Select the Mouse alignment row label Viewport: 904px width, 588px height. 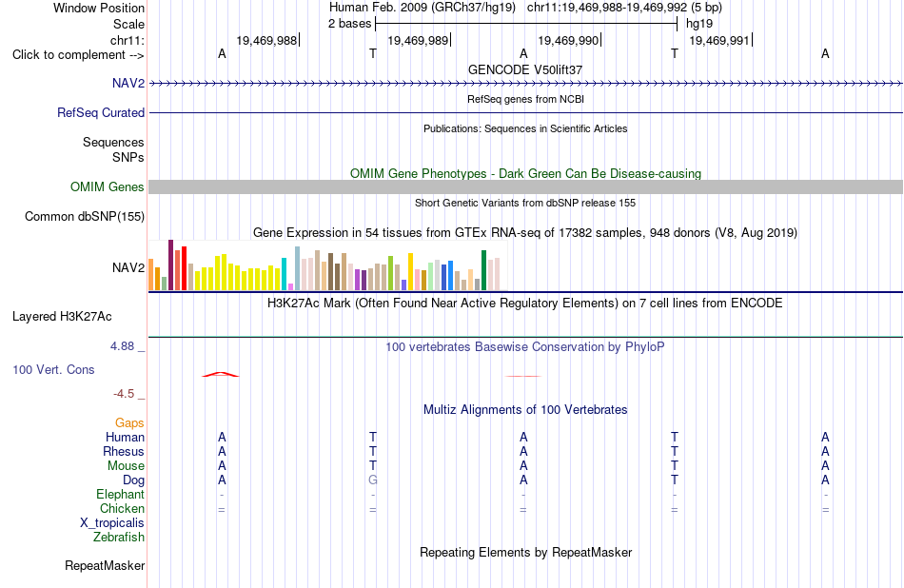tap(126, 466)
